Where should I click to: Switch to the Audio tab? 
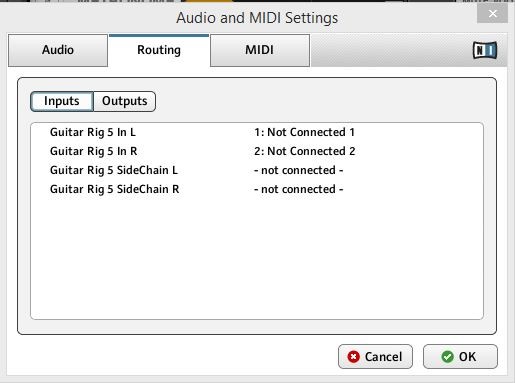(58, 50)
